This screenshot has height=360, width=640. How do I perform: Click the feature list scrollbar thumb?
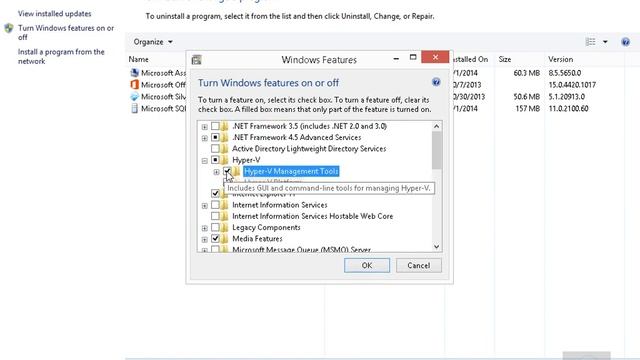pyautogui.click(x=436, y=150)
